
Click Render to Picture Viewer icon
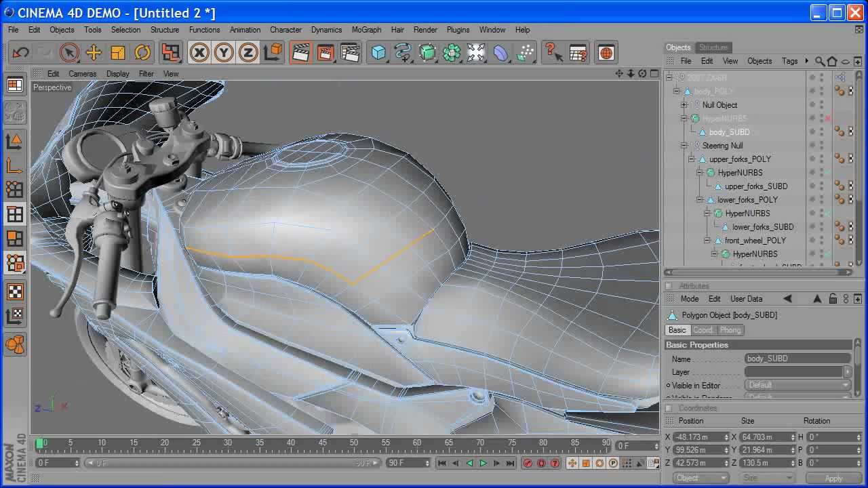(x=325, y=52)
